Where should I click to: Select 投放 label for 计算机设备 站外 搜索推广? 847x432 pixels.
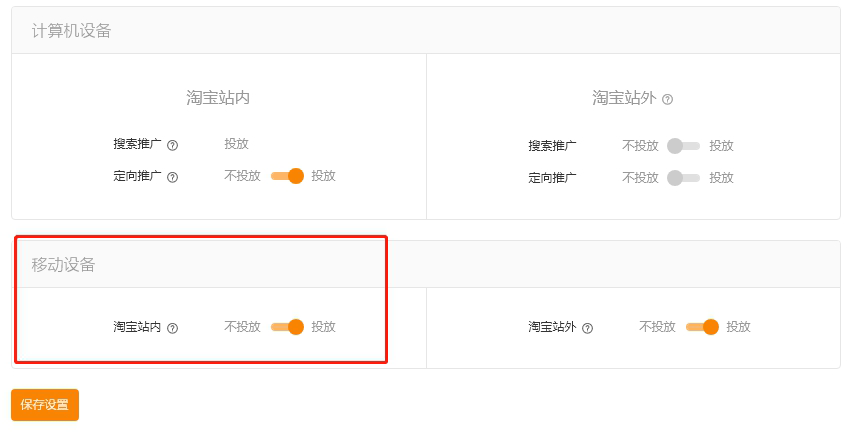coord(722,146)
